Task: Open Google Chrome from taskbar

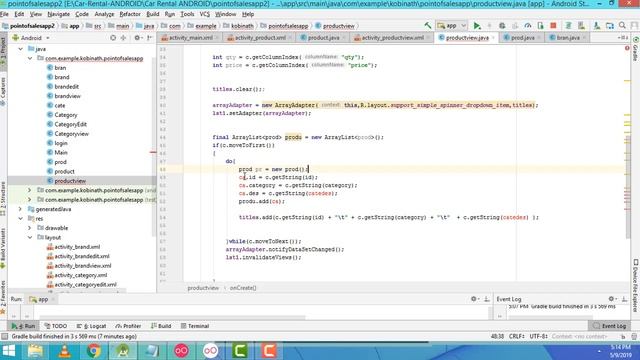Action: click(x=93, y=351)
